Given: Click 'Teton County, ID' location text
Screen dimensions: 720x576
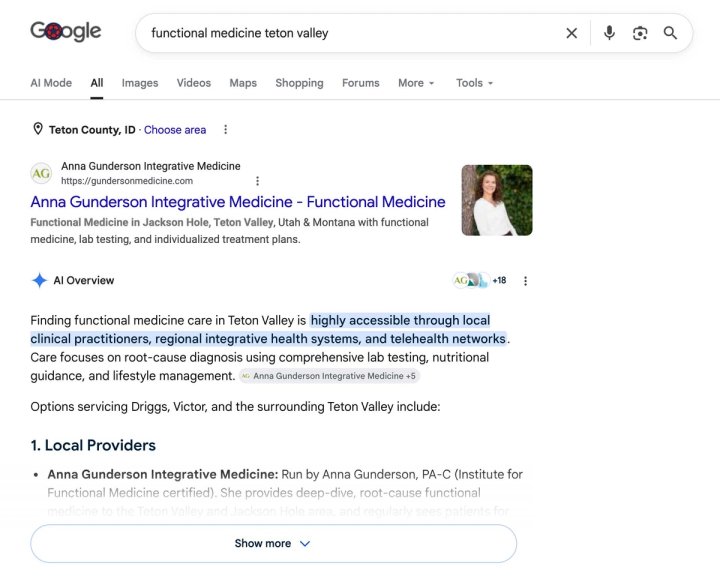Looking at the screenshot, I should [x=92, y=130].
